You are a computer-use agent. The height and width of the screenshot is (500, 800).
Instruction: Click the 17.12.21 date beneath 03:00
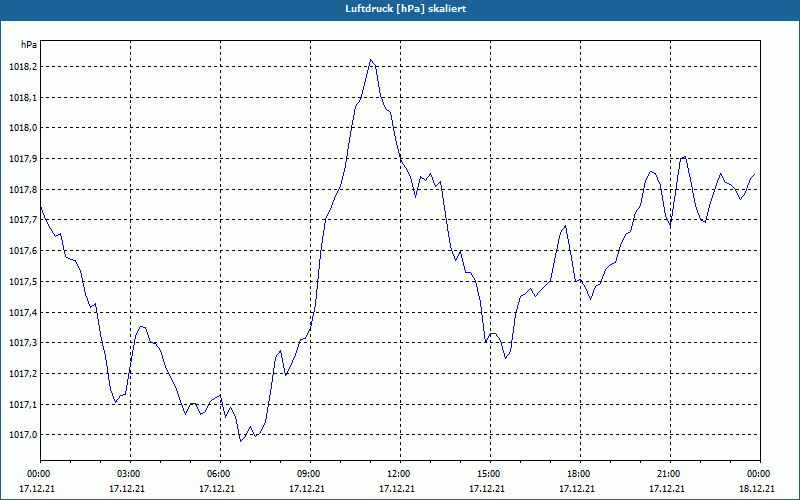click(127, 489)
